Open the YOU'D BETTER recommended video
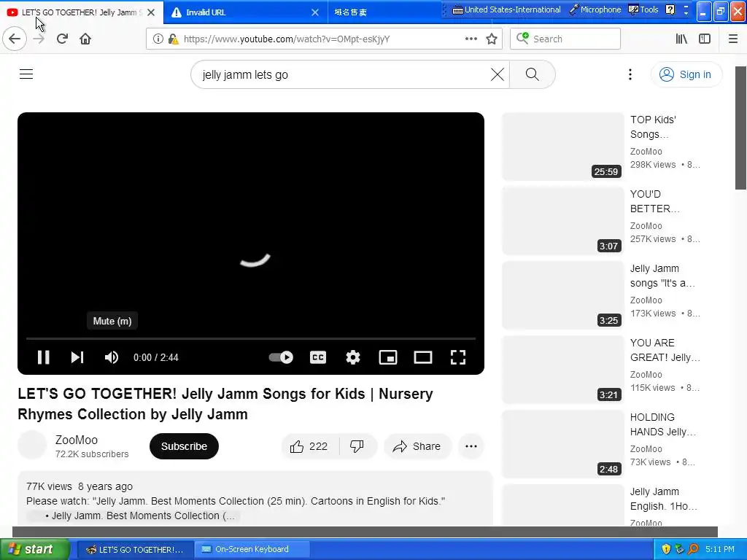 654,201
